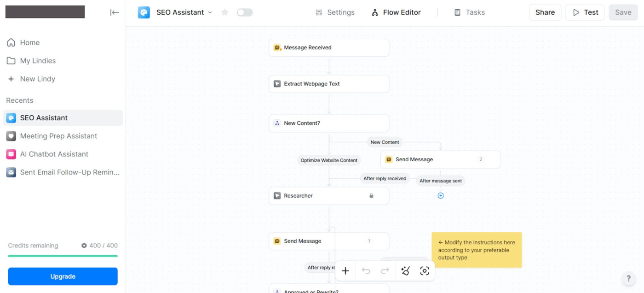
Task: Click the Upgrade button in sidebar
Action: point(62,276)
